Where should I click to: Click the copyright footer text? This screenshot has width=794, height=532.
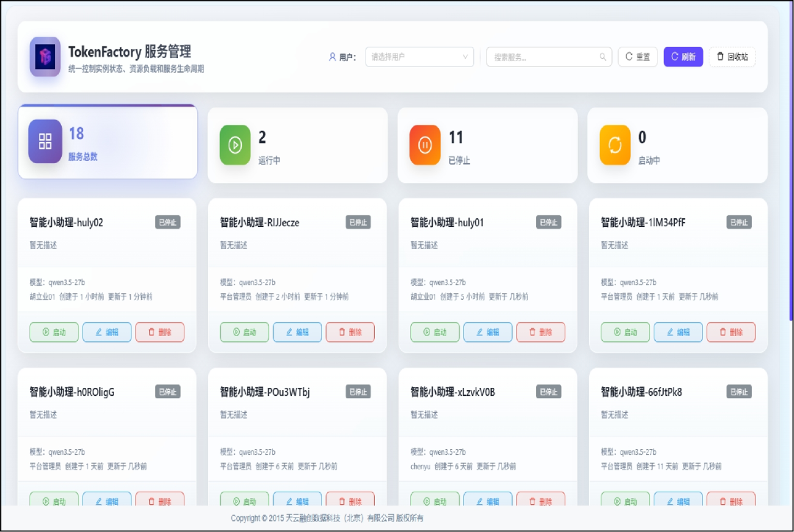[327, 518]
